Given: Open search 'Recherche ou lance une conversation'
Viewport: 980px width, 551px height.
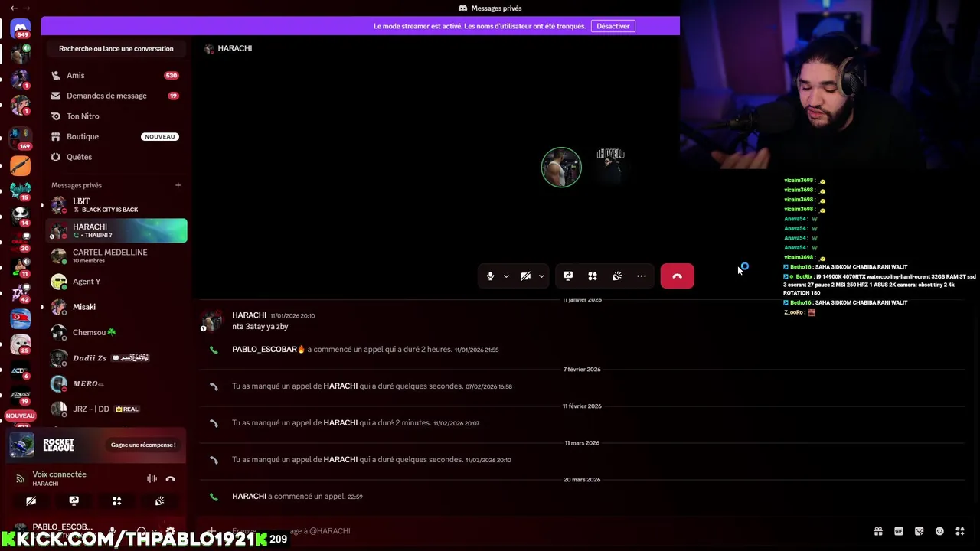Looking at the screenshot, I should (116, 48).
